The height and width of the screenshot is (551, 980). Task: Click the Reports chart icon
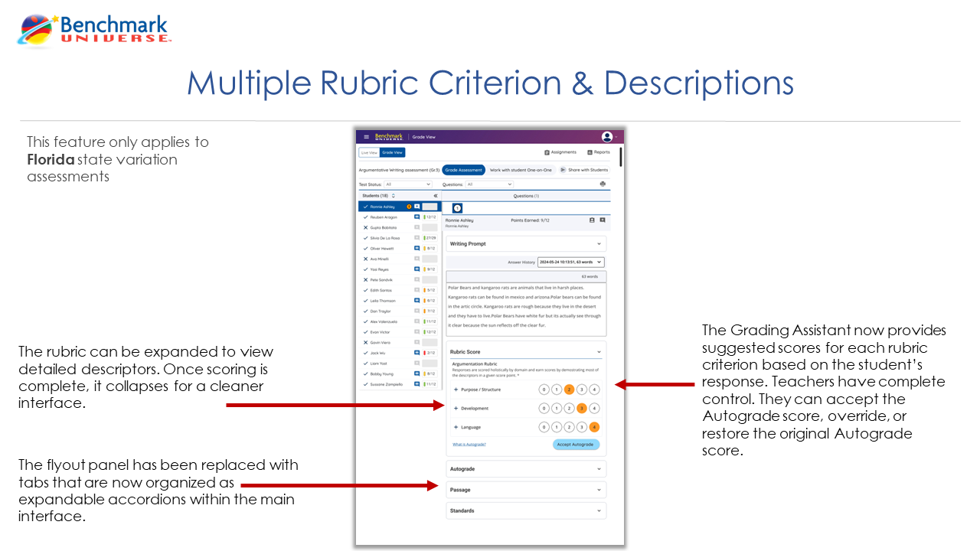pyautogui.click(x=588, y=152)
